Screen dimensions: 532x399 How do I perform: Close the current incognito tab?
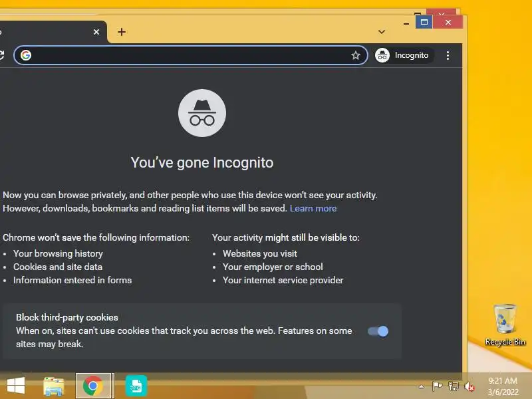click(96, 32)
